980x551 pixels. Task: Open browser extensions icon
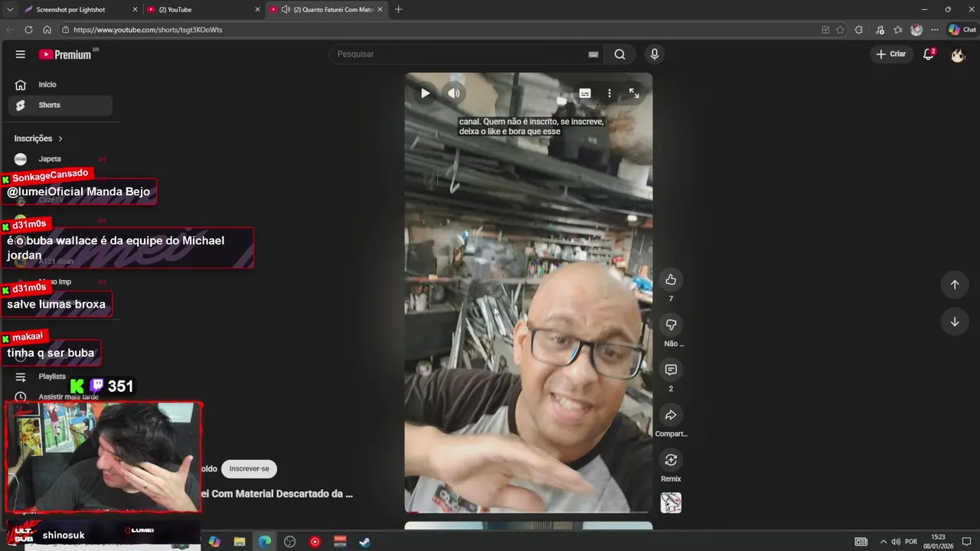coord(858,30)
